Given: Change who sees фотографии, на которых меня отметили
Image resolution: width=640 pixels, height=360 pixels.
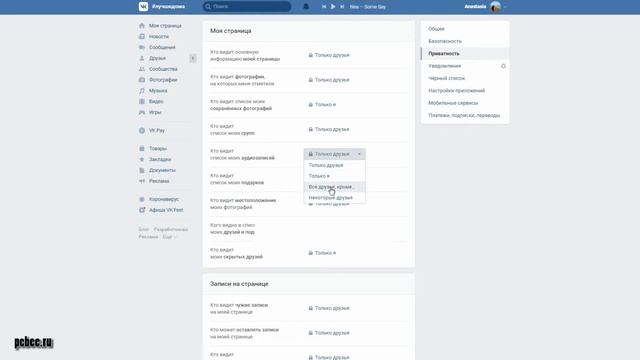Looking at the screenshot, I should pyautogui.click(x=329, y=80).
